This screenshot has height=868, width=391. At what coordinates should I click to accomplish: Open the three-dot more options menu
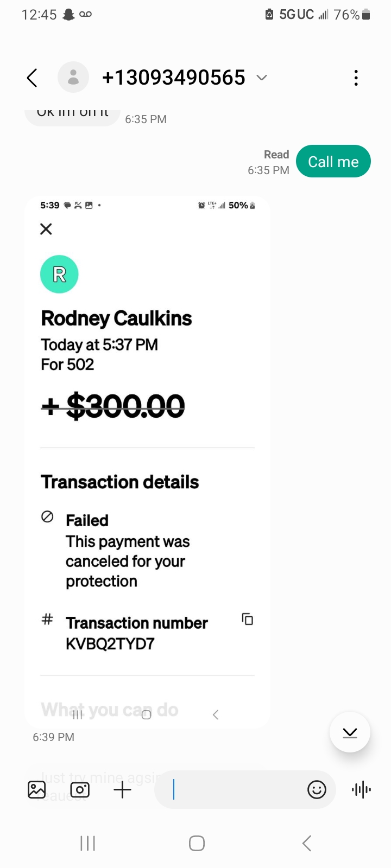tap(356, 78)
